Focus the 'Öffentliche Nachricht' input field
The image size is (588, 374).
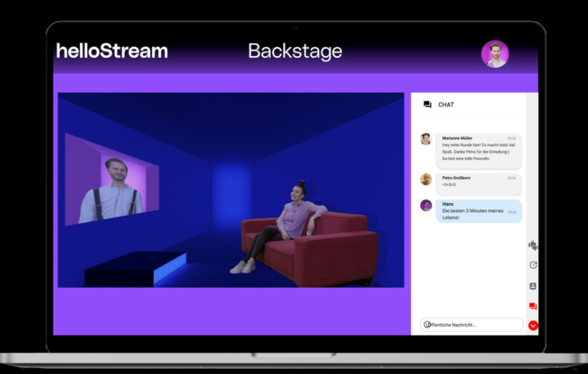472,325
